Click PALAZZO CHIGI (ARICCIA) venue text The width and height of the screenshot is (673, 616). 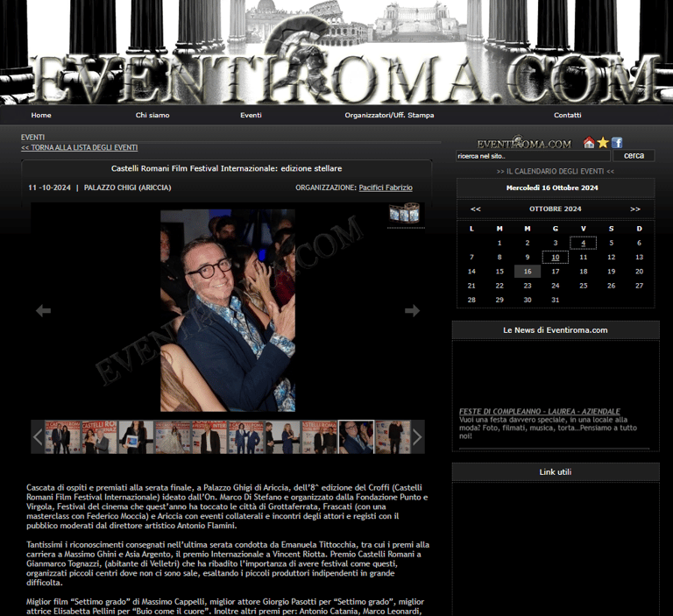click(x=127, y=188)
